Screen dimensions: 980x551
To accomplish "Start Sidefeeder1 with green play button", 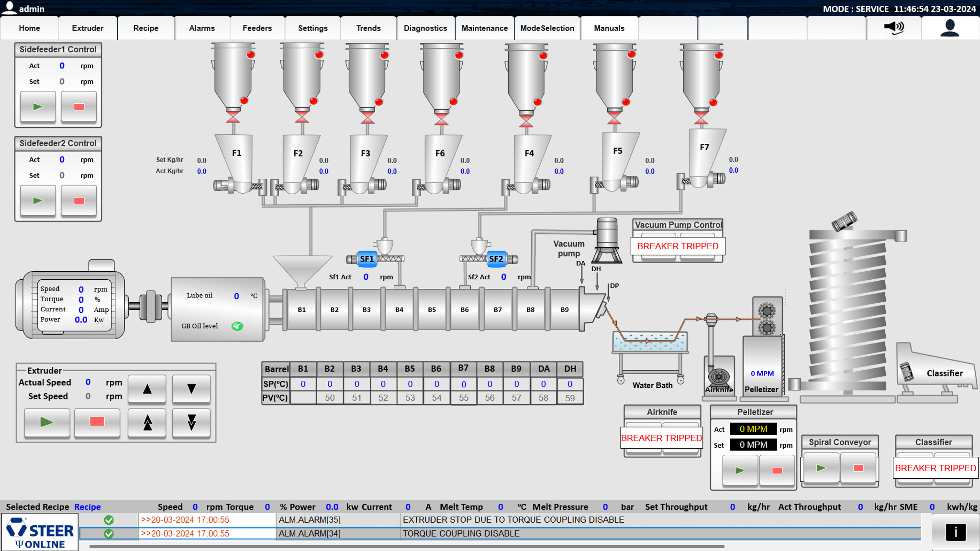I will (x=38, y=107).
